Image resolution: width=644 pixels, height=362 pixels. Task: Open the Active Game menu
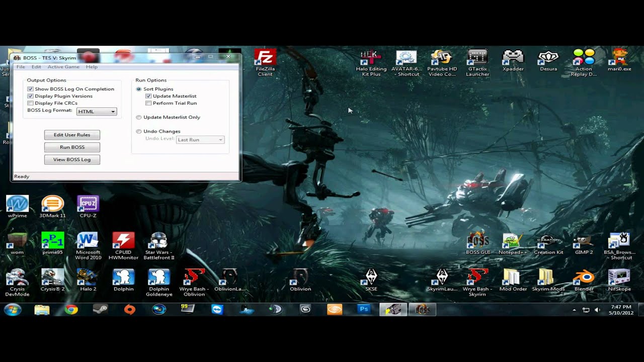coord(63,67)
